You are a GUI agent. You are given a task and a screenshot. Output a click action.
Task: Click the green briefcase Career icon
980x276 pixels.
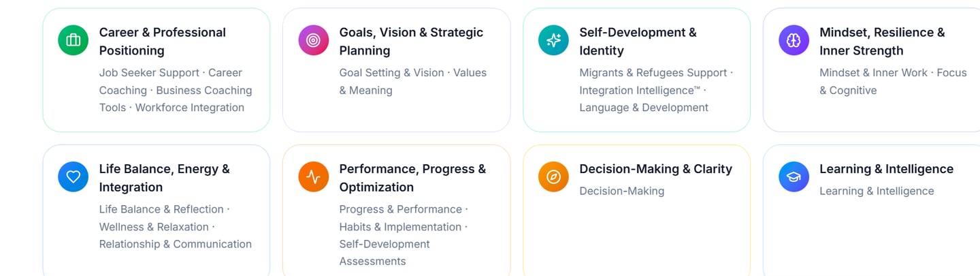click(73, 40)
